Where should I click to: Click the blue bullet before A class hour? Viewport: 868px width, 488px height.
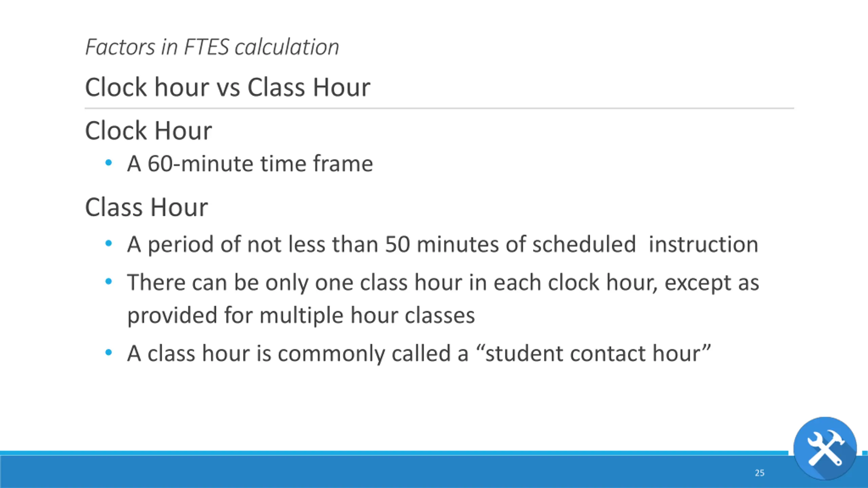tap(108, 352)
